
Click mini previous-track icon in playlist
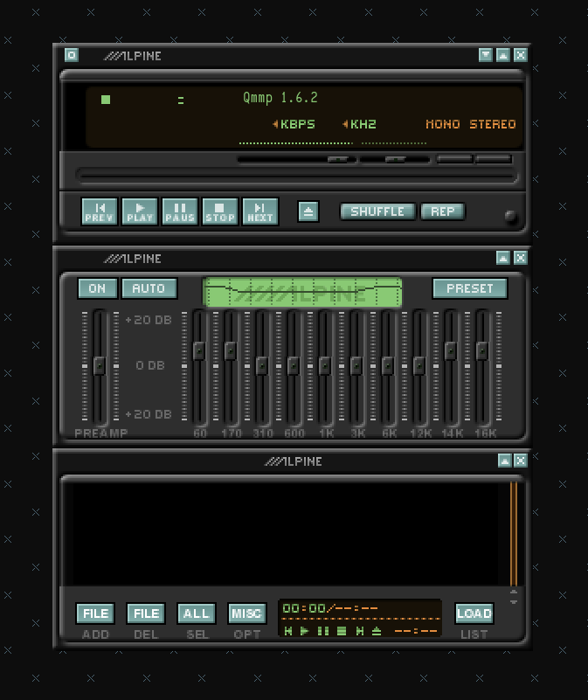(x=288, y=631)
